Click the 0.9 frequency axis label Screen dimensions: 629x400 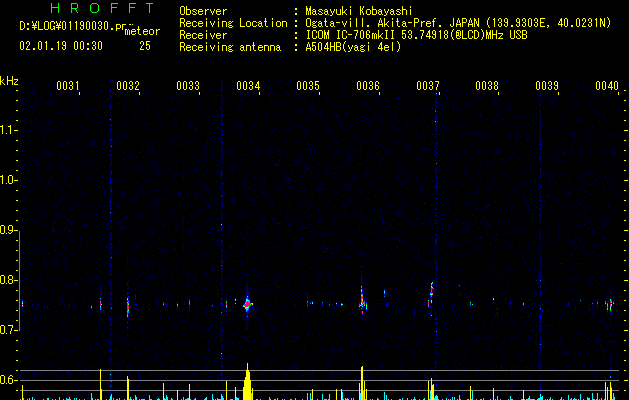[x=8, y=230]
